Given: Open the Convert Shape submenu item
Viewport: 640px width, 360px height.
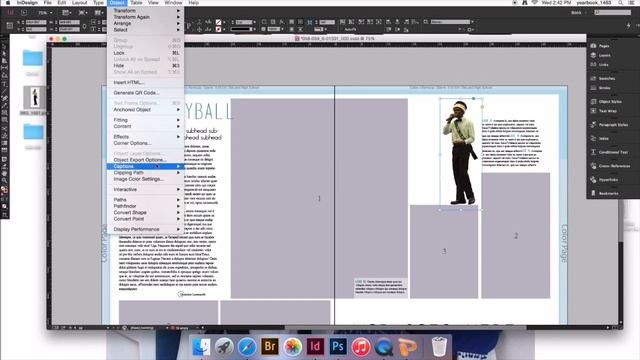Looking at the screenshot, I should tap(145, 213).
